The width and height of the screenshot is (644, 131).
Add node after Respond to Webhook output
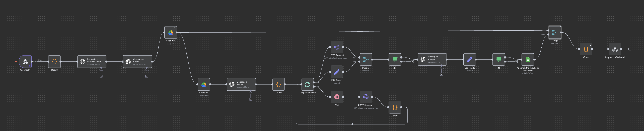tap(630, 49)
